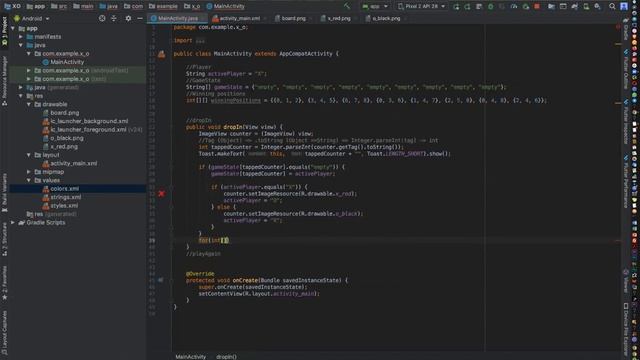Collapse all in Project panel

pyautogui.click(x=114, y=18)
